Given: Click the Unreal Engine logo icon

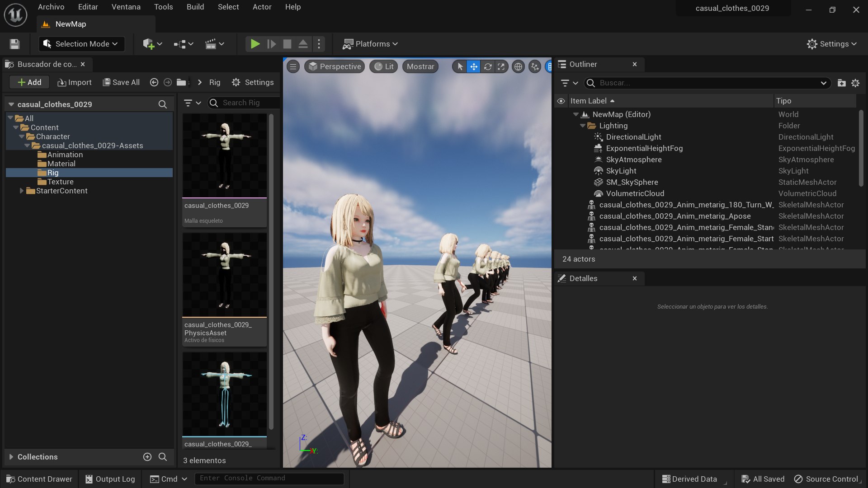Looking at the screenshot, I should pyautogui.click(x=15, y=15).
